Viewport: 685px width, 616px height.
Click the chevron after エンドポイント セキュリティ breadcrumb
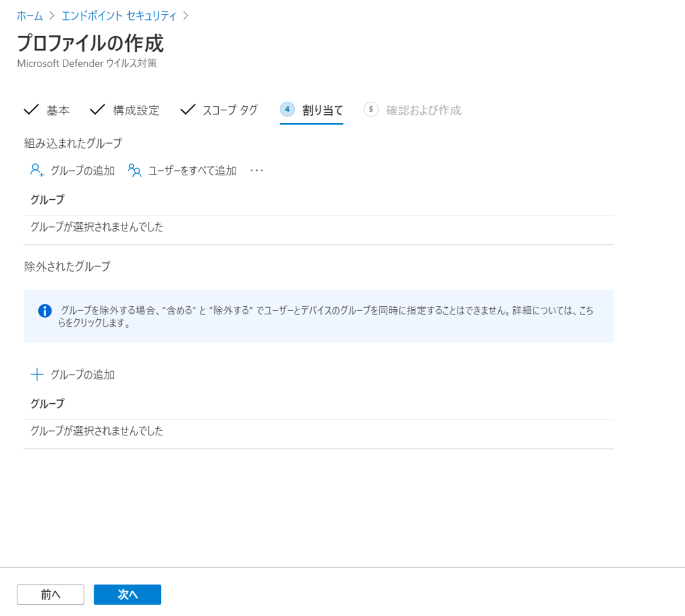186,16
